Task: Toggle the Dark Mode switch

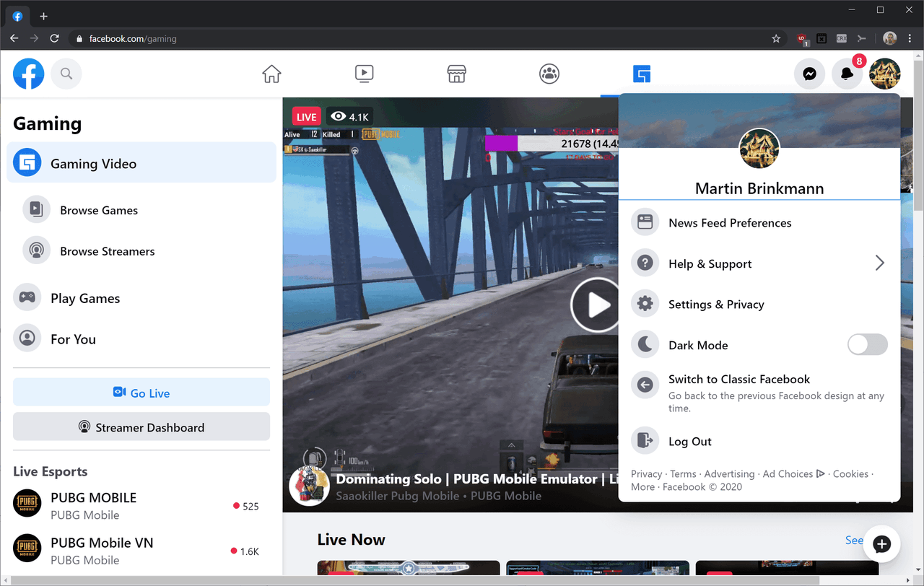Action: pyautogui.click(x=867, y=344)
